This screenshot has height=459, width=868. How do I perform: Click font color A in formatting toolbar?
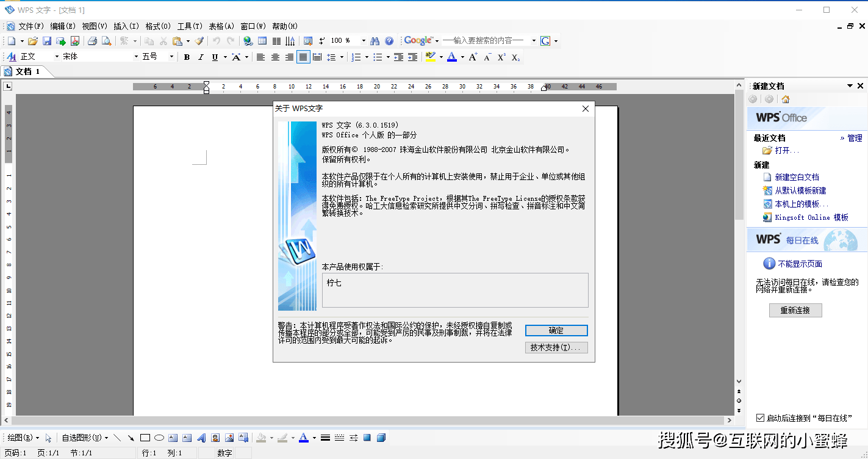tap(451, 57)
